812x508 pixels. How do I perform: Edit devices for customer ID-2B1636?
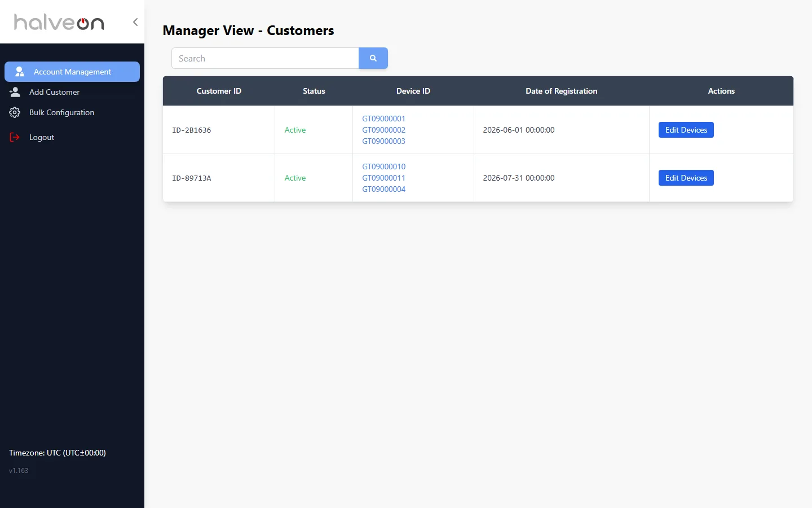pos(686,130)
